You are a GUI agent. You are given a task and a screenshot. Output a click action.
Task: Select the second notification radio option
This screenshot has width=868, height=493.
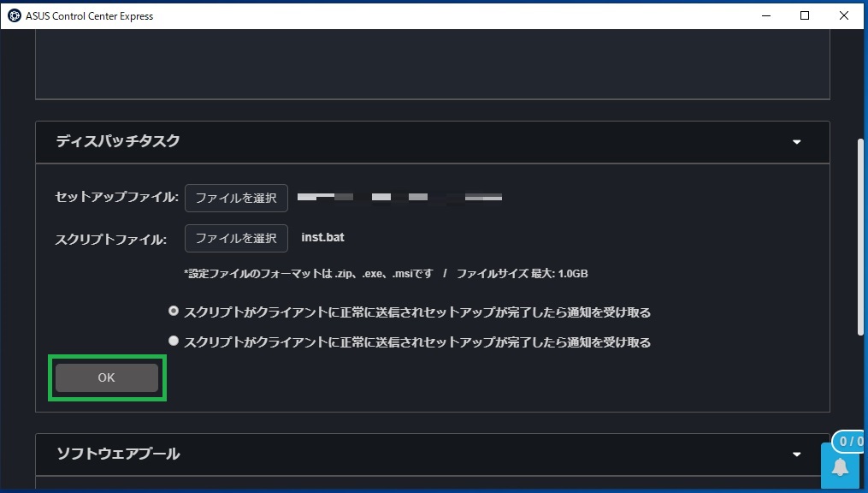click(x=174, y=341)
